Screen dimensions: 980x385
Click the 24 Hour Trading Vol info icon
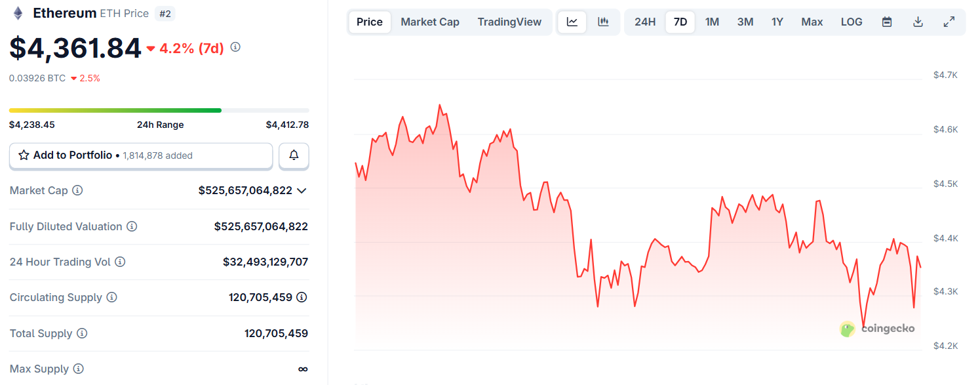[x=120, y=262]
